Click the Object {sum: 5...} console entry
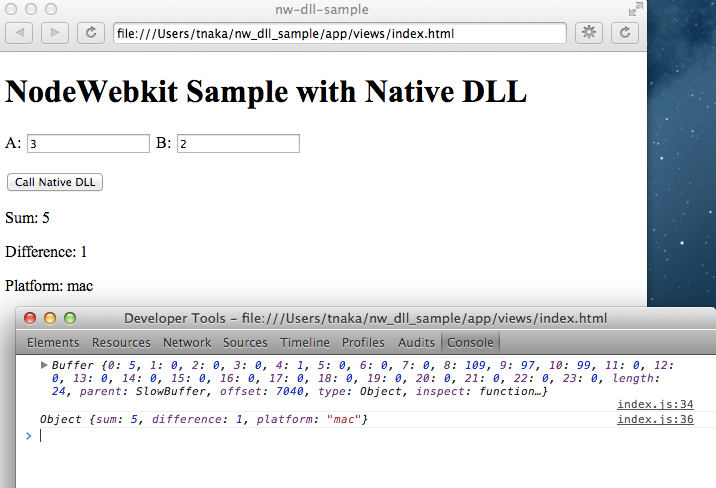716x488 pixels. click(204, 419)
